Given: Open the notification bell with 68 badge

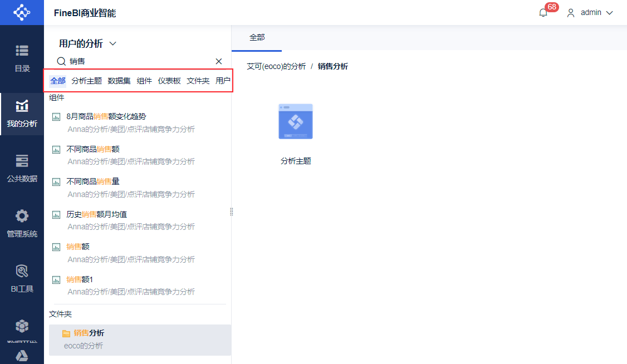Looking at the screenshot, I should tap(543, 13).
